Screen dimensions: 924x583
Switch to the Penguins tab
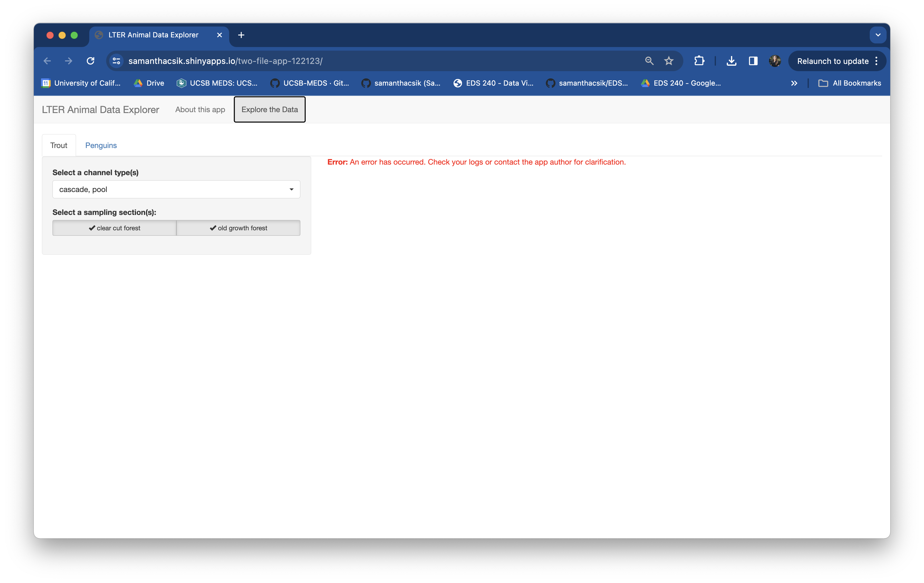101,145
